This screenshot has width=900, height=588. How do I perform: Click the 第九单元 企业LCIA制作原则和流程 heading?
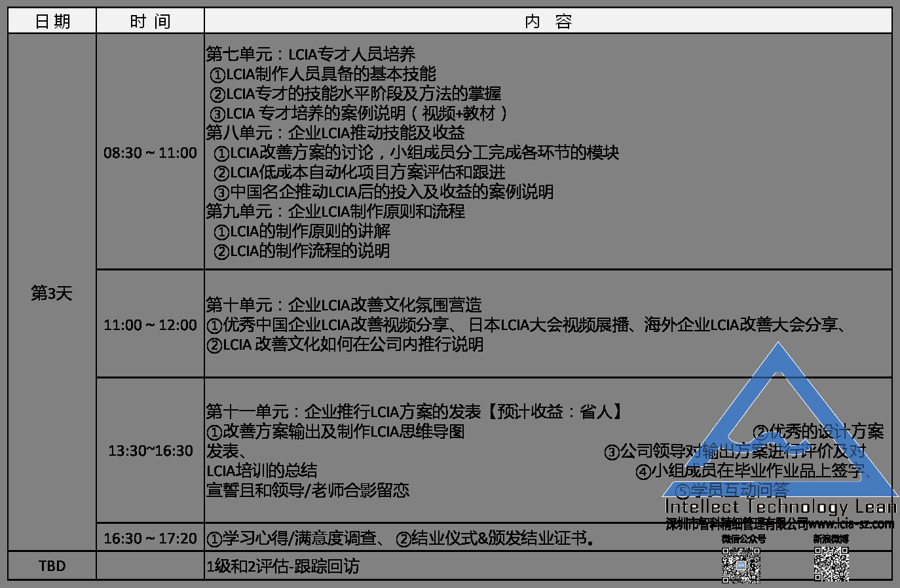[335, 211]
